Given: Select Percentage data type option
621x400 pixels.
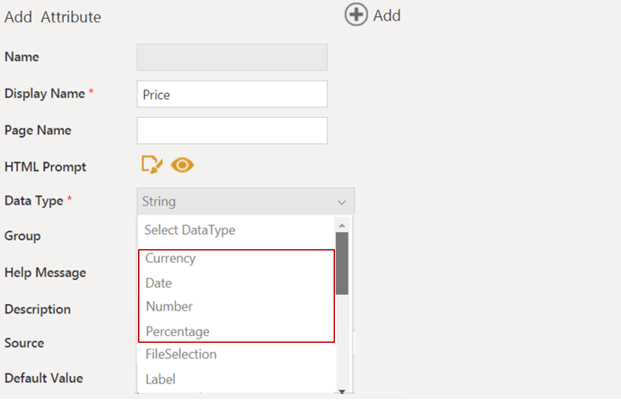Looking at the screenshot, I should pyautogui.click(x=177, y=331).
